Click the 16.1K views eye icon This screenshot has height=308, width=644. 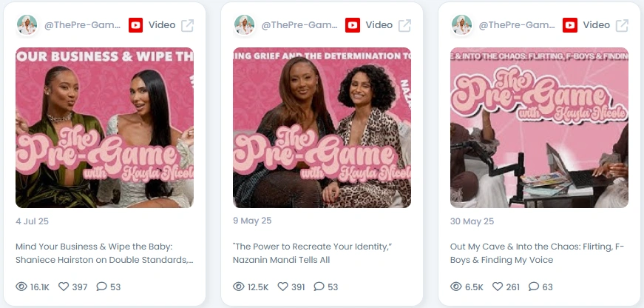[21, 287]
